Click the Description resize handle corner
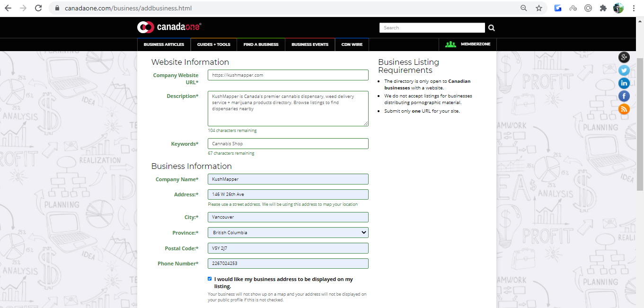644x308 pixels. coord(365,123)
